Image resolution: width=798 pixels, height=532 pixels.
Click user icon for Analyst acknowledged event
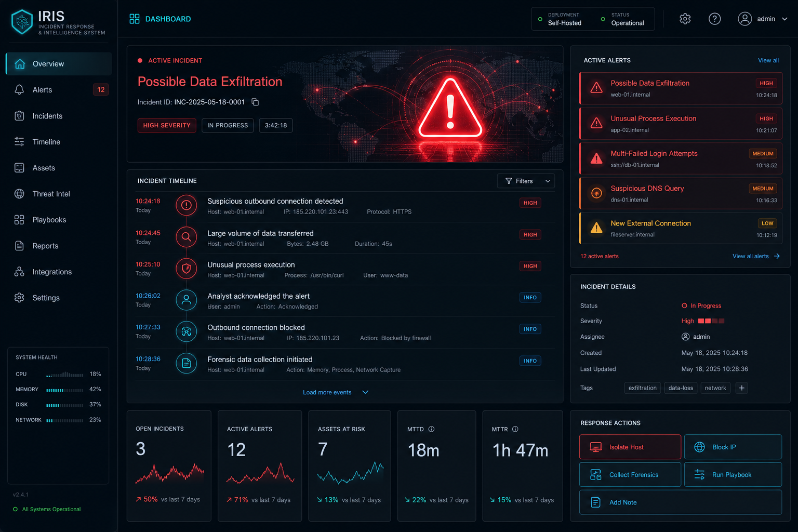187,300
